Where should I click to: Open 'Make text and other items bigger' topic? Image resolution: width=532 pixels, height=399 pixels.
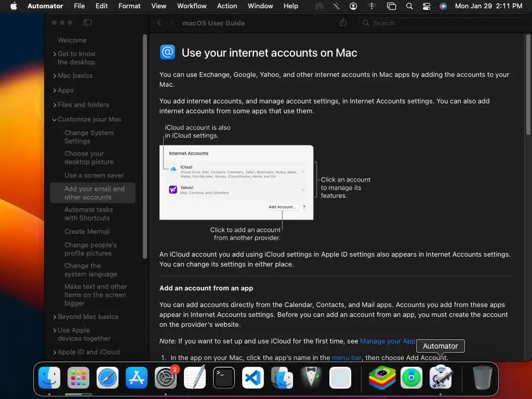pyautogui.click(x=96, y=295)
